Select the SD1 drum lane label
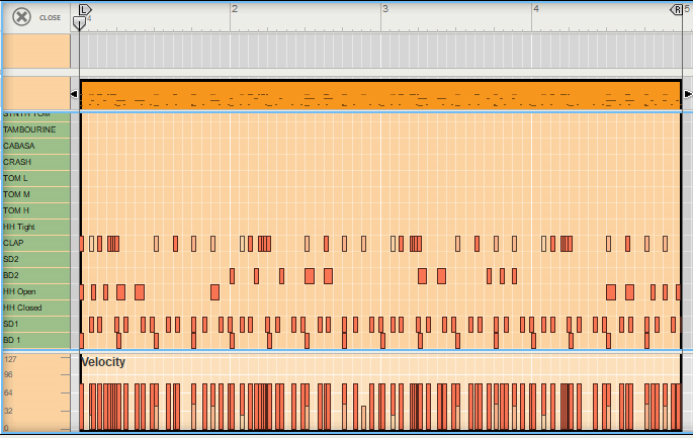The image size is (693, 438). 35,324
